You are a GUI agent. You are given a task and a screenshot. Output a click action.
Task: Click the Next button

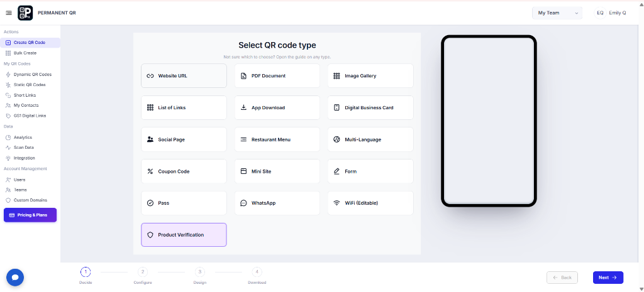tap(608, 278)
